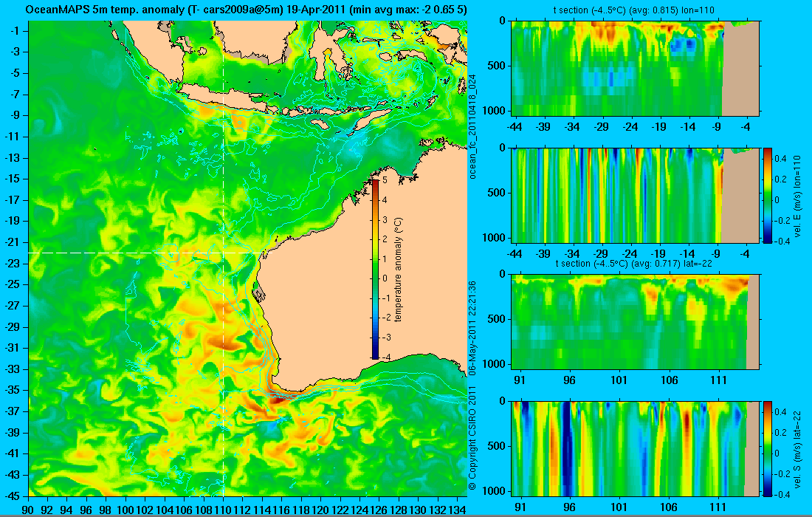Click the vel. E velocity color scale bar

coord(767,195)
